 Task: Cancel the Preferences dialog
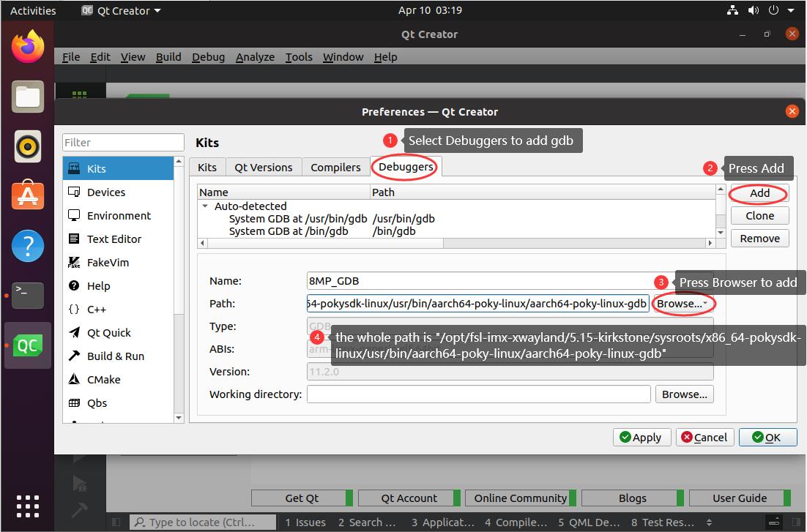point(704,438)
